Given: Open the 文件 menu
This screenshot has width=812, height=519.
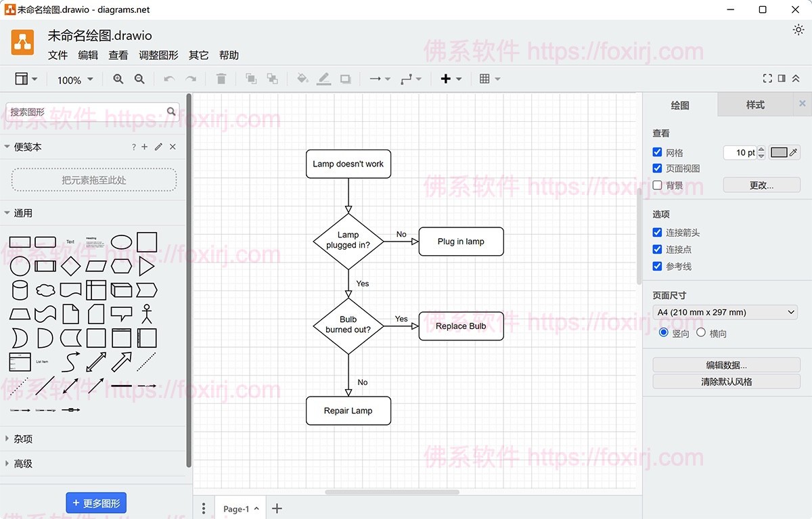Looking at the screenshot, I should tap(58, 55).
